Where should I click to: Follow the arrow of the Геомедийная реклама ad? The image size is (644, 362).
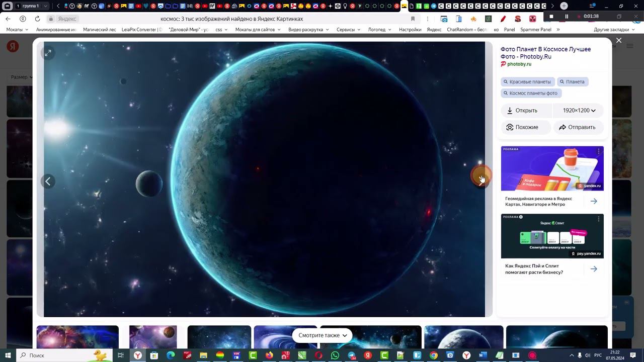click(x=594, y=201)
